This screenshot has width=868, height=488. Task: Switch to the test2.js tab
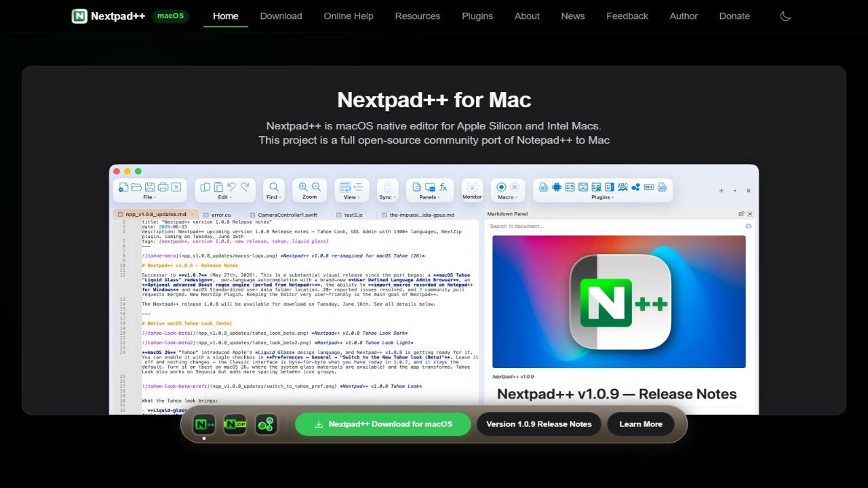point(353,214)
